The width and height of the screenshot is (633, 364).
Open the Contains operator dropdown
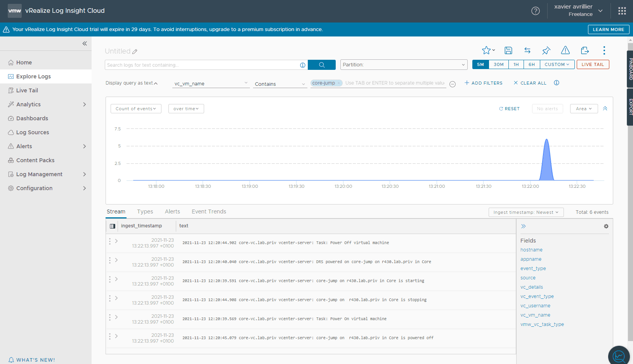pos(280,84)
